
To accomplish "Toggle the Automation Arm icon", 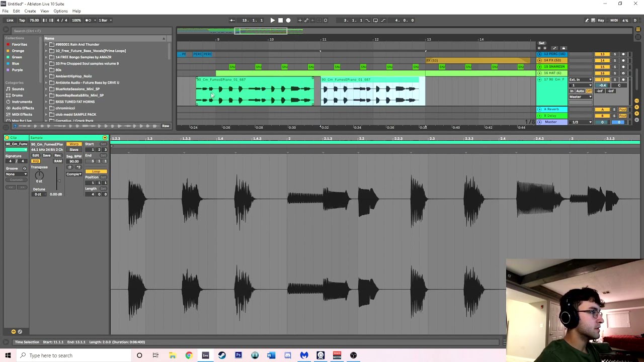I will (x=306, y=20).
